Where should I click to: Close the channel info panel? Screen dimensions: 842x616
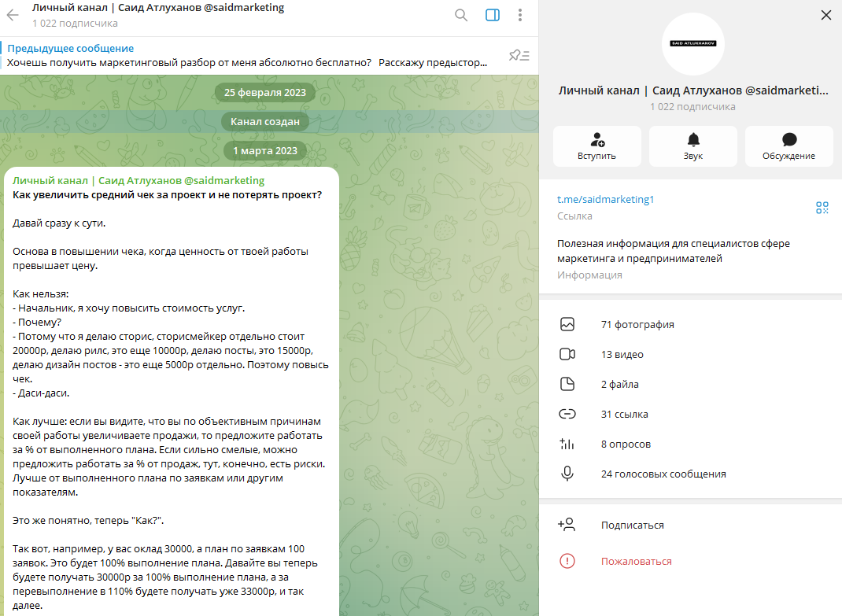pyautogui.click(x=826, y=15)
